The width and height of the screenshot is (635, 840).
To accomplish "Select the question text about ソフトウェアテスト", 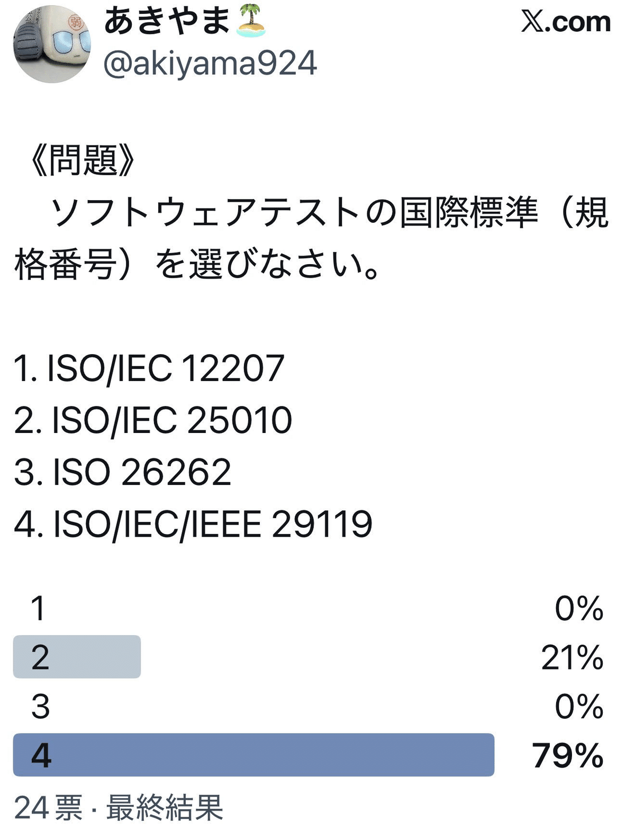I will 311,238.
